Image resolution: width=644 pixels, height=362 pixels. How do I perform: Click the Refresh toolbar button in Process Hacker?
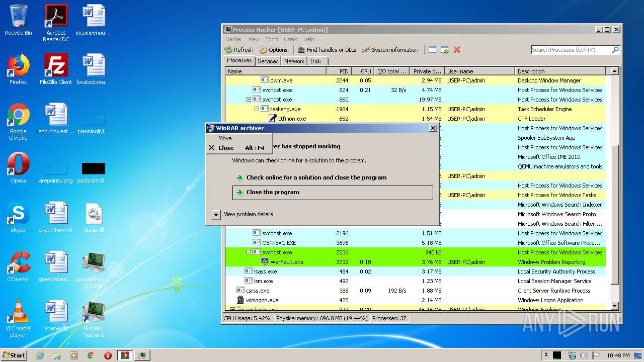[239, 50]
